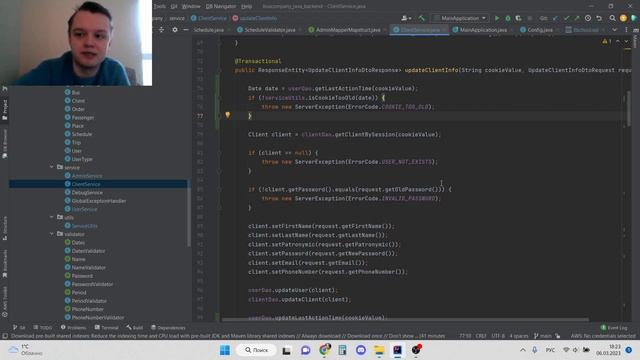This screenshot has width=640, height=360.
Task: Open Project panel settings gear
Action: click(x=175, y=30)
